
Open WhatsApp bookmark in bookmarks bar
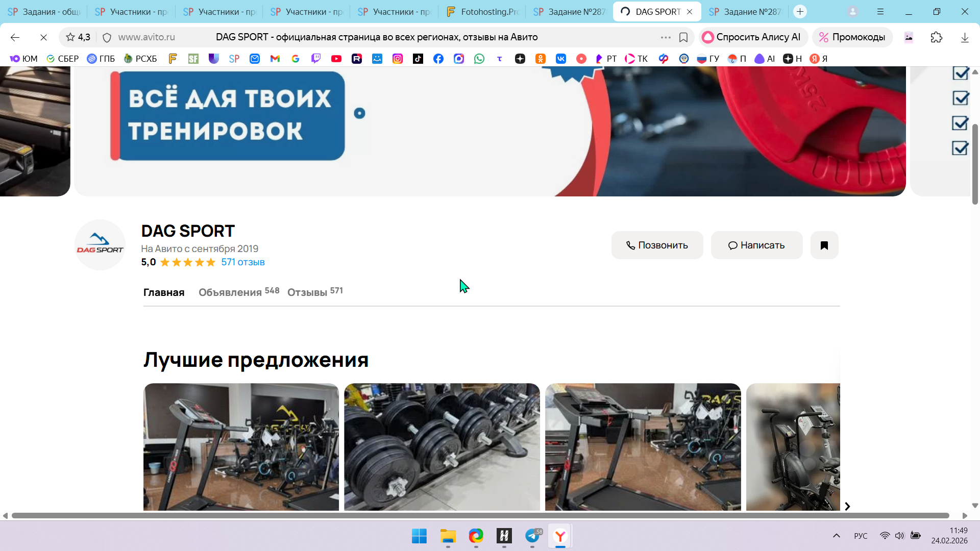click(479, 59)
